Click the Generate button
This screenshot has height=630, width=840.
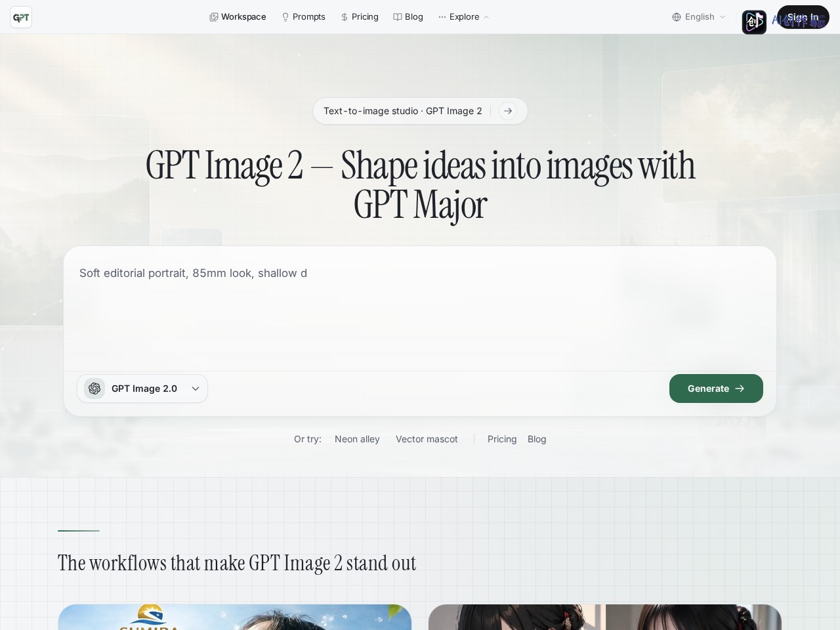click(x=716, y=388)
